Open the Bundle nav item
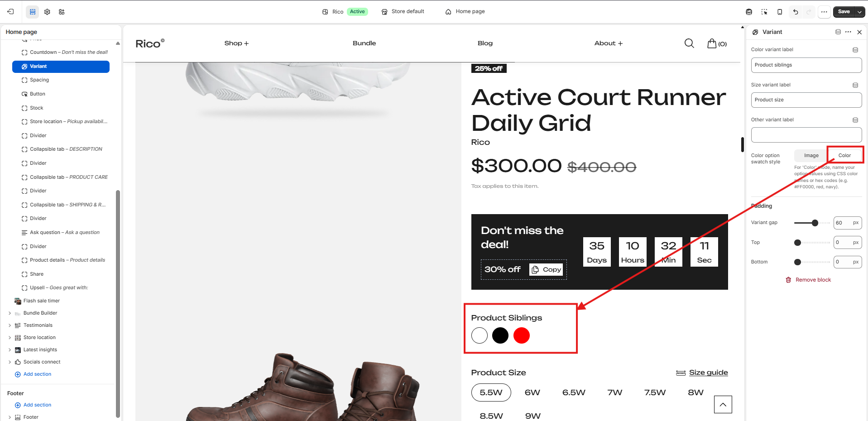This screenshot has width=868, height=421. 364,43
